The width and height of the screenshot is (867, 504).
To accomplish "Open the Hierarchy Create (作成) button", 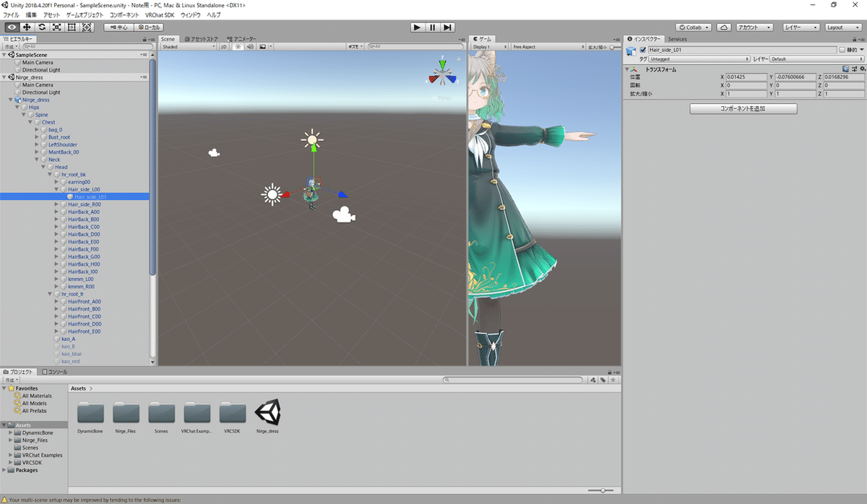I will [11, 46].
